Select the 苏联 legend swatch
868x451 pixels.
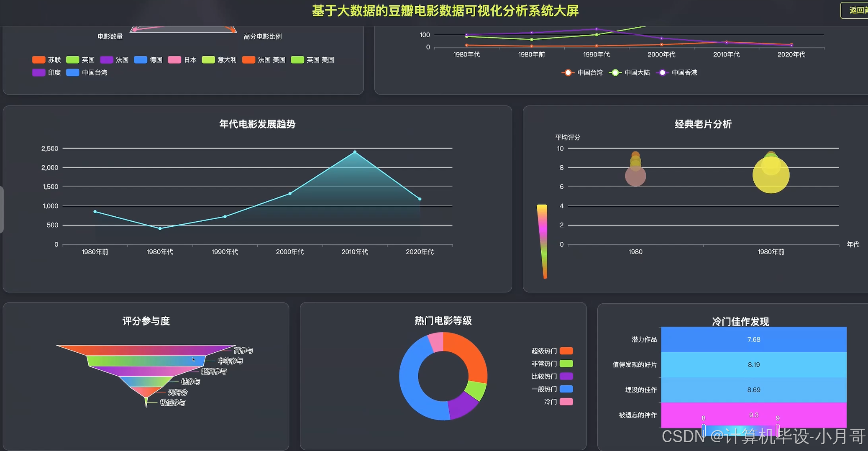coord(39,59)
